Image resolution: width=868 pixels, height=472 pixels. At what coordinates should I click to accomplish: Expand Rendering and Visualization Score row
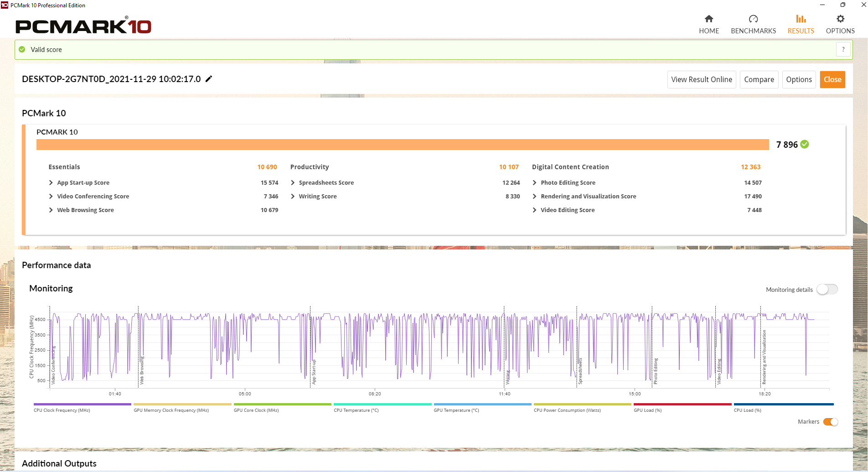(534, 197)
